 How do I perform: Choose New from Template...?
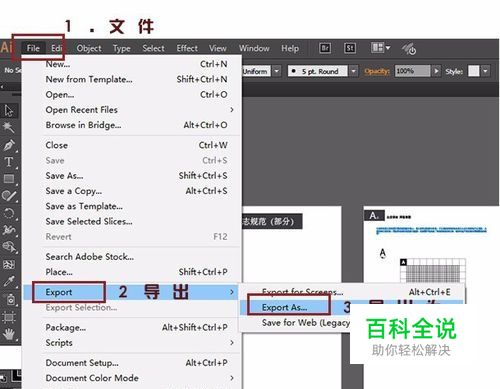pos(132,79)
